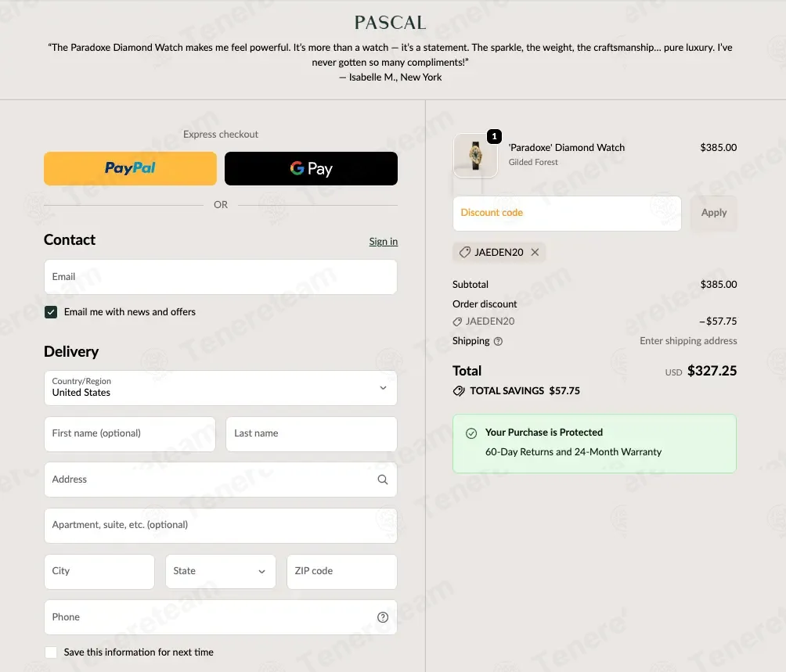This screenshot has height=672, width=786.
Task: Click the Total Savings tag icon
Action: click(459, 391)
